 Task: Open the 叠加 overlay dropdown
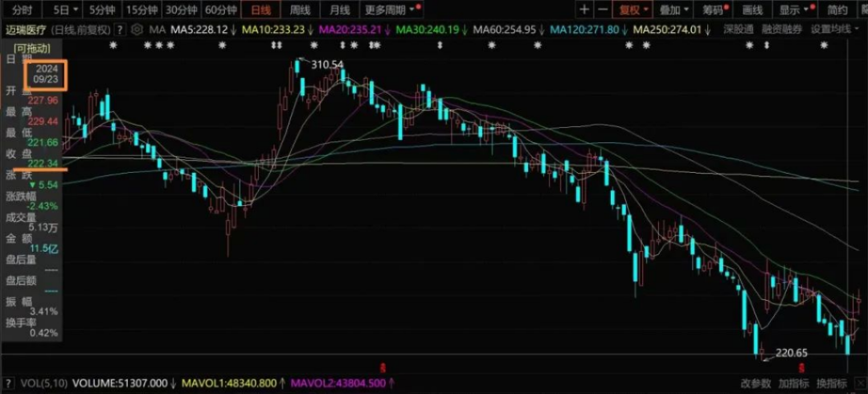click(674, 10)
